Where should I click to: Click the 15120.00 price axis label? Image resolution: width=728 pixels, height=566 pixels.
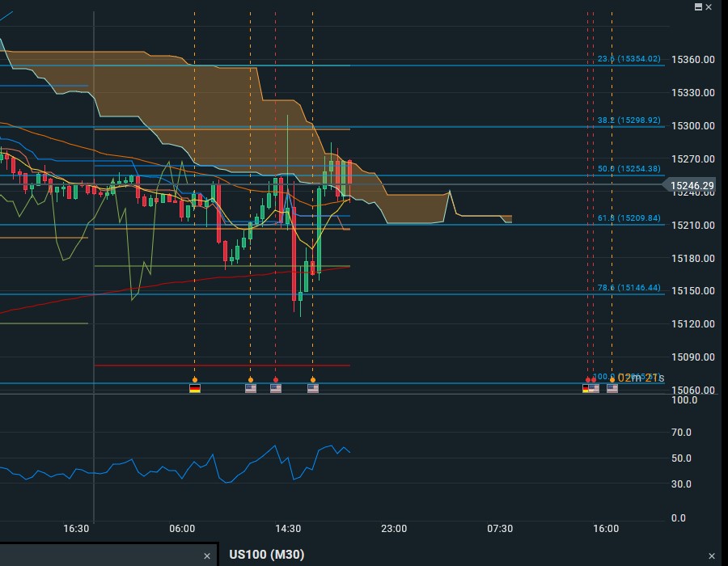[x=693, y=323]
